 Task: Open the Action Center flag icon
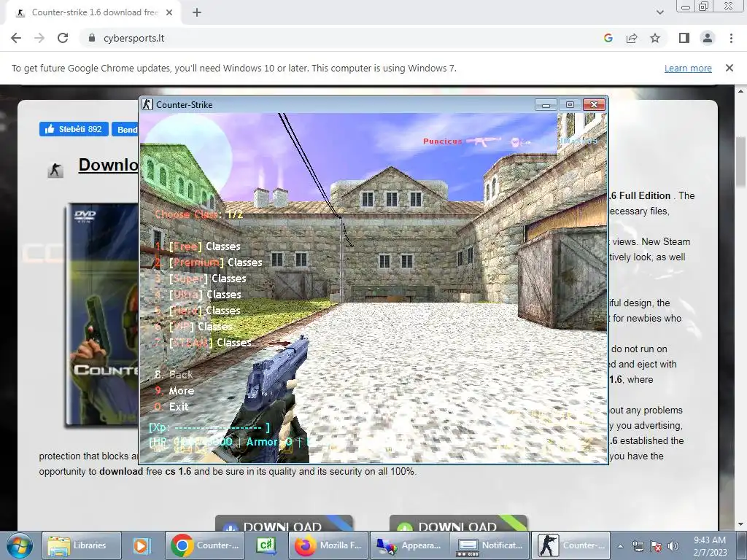[656, 547]
